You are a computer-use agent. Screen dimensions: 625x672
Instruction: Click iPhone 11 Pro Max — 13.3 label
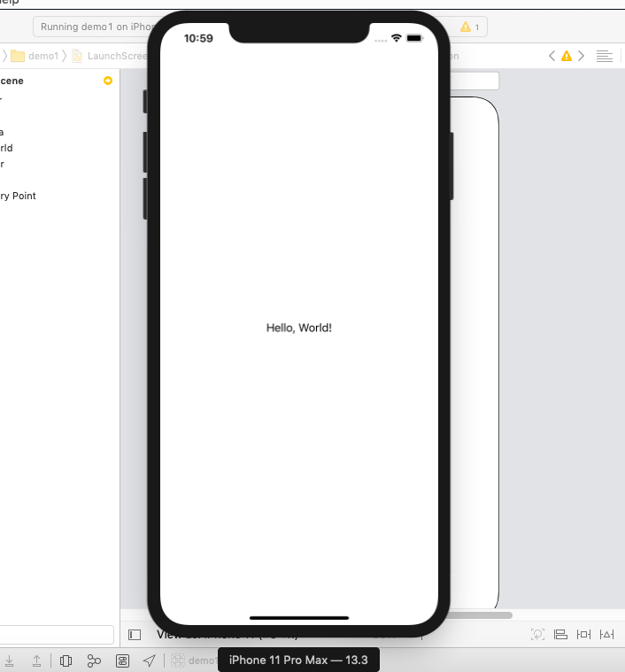298,660
